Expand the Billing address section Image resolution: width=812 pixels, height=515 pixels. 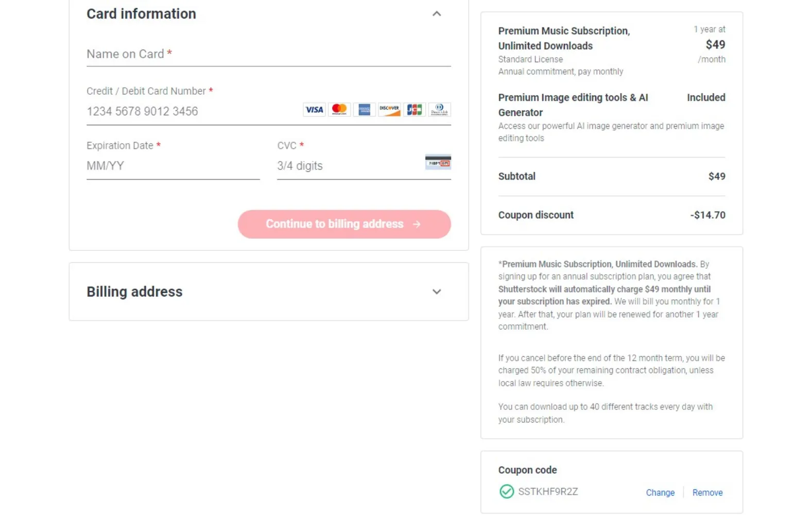coord(437,292)
